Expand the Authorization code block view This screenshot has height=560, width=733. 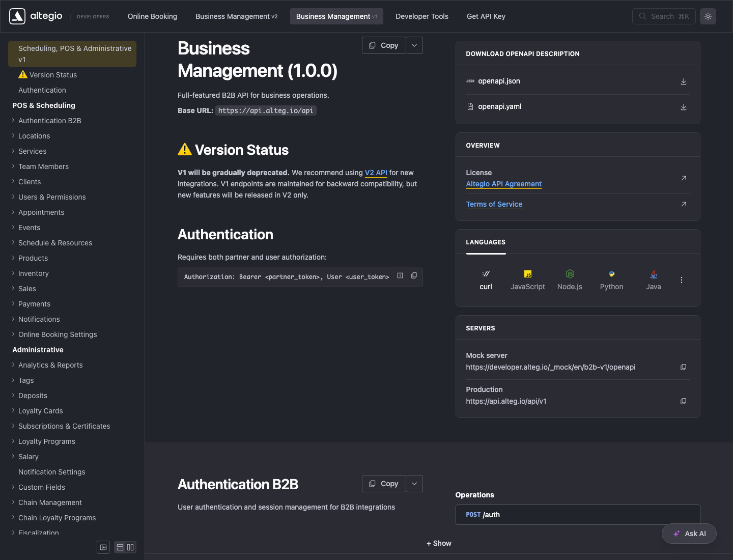pos(400,276)
